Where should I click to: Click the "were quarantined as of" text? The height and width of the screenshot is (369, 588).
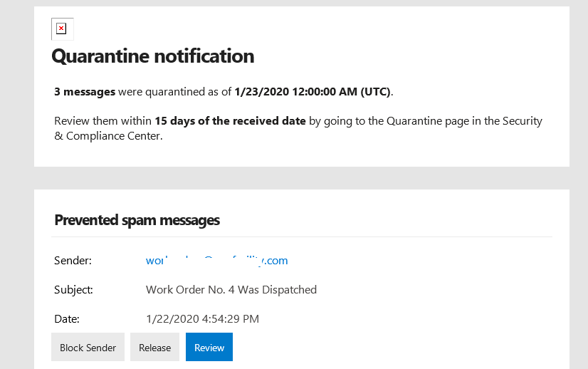(x=174, y=92)
